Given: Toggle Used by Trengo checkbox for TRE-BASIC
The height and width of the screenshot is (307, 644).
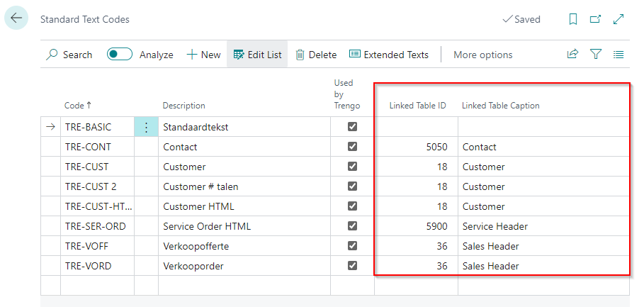Looking at the screenshot, I should (352, 127).
